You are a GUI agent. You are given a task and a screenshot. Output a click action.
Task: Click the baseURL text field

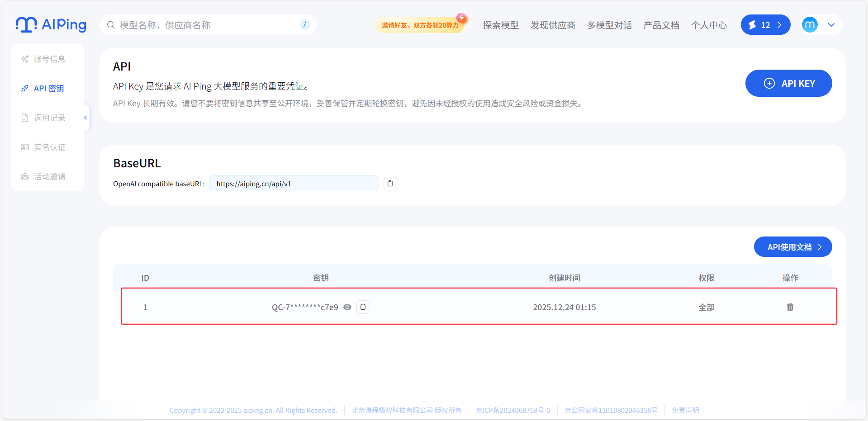(x=294, y=184)
